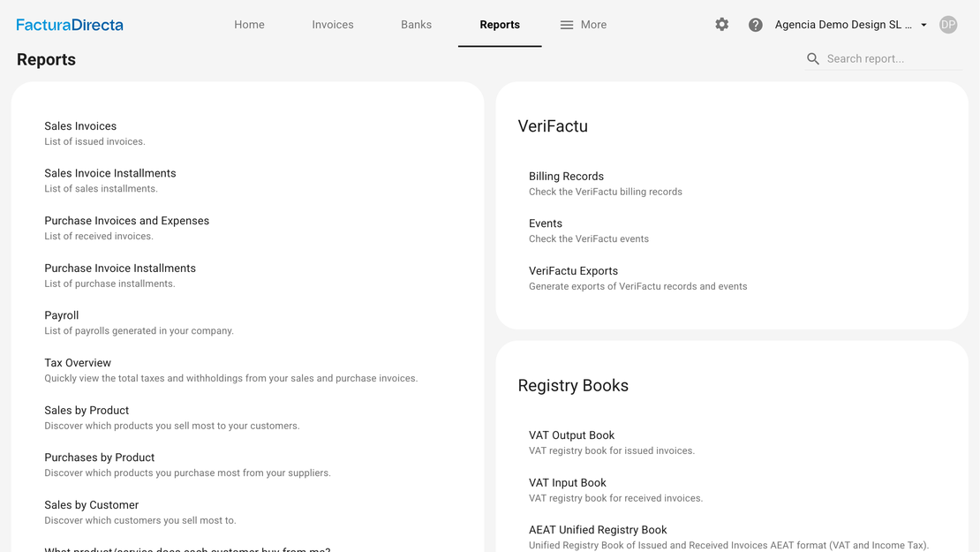Open the Sales Invoices report
This screenshot has width=980, height=552.
point(80,126)
